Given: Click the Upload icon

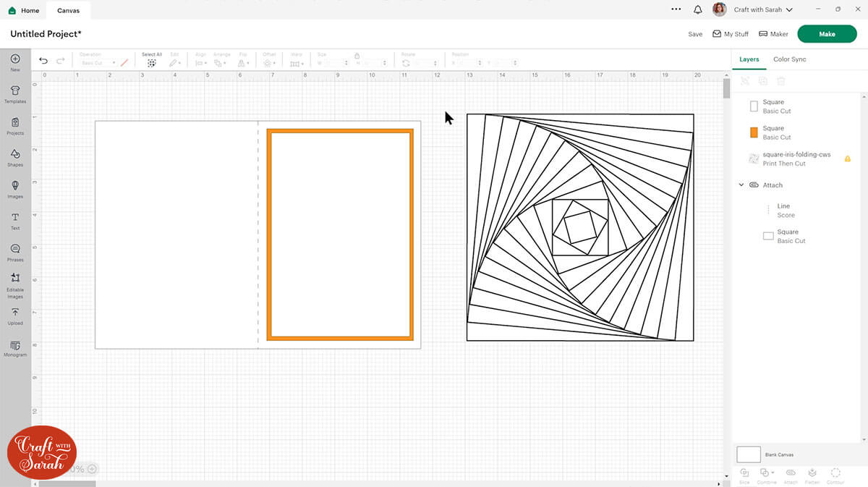Looking at the screenshot, I should click(x=15, y=315).
